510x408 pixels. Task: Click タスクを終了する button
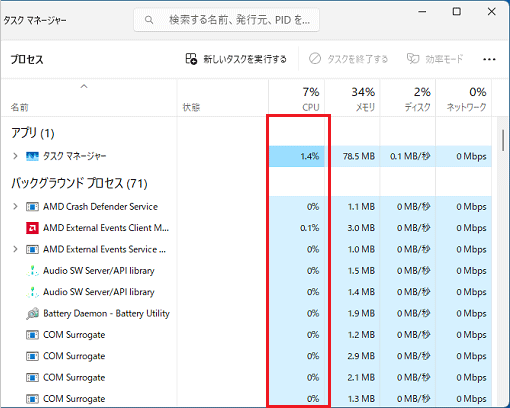pos(348,59)
